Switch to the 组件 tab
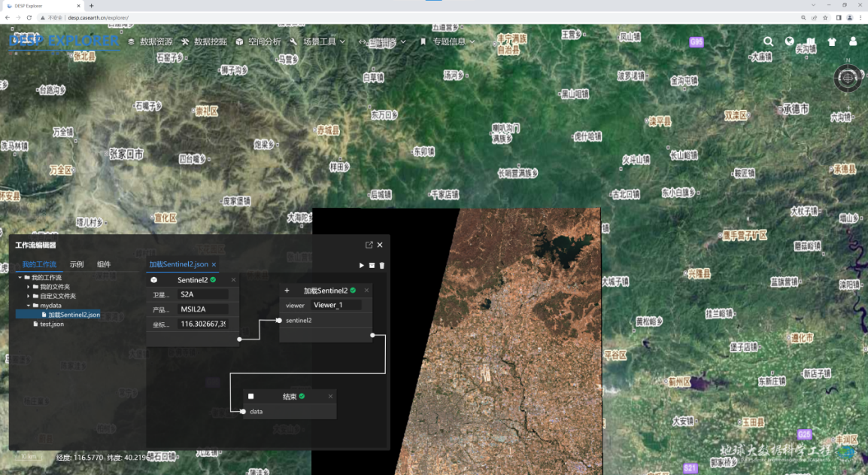This screenshot has width=868, height=475. coord(104,265)
